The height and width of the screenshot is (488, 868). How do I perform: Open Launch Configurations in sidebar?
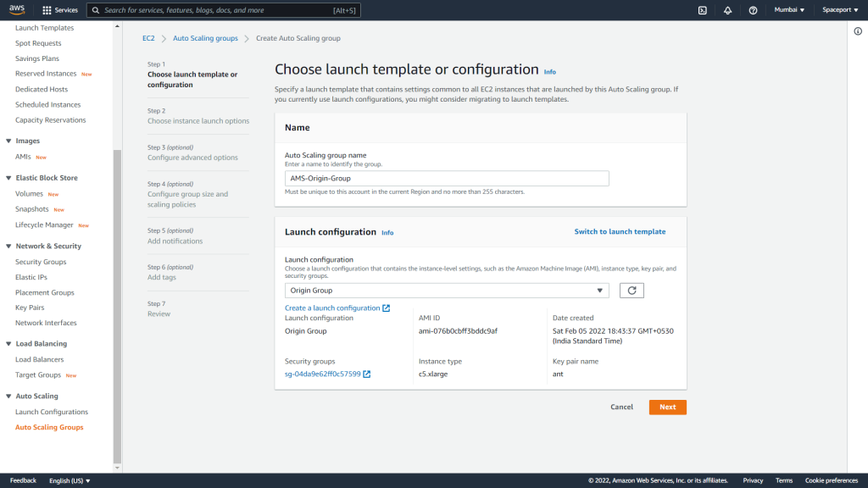click(x=52, y=413)
